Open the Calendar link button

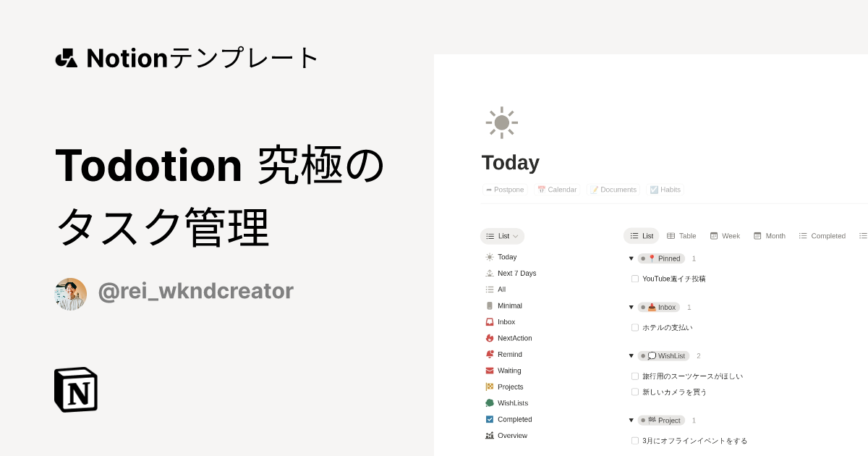pyautogui.click(x=556, y=190)
